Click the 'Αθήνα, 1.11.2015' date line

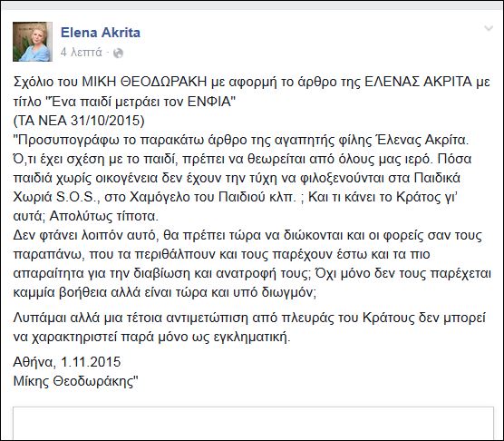pos(67,362)
